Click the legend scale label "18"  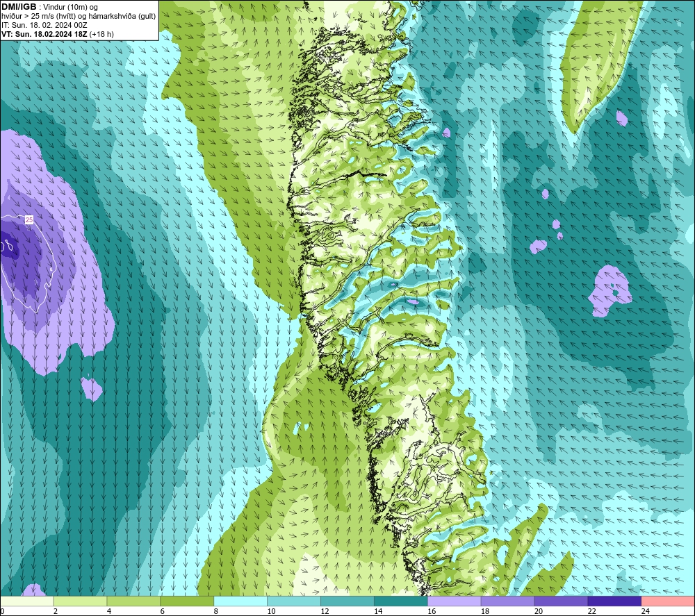[485, 611]
